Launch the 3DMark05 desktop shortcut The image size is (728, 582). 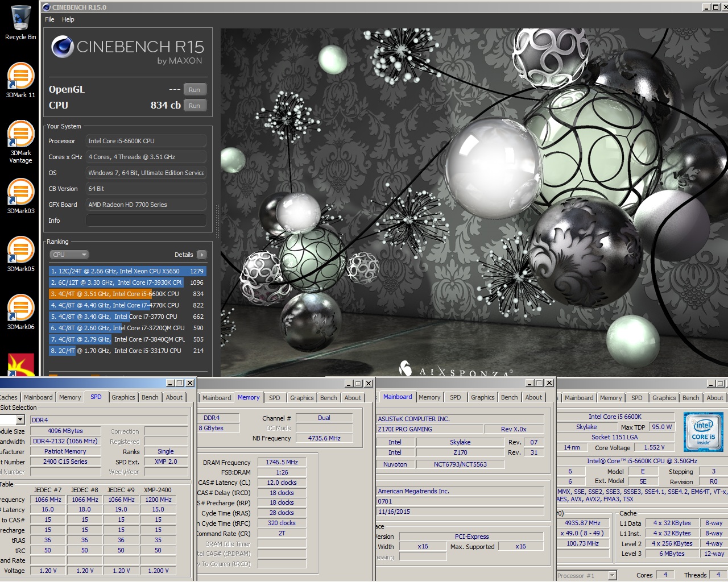(x=20, y=254)
